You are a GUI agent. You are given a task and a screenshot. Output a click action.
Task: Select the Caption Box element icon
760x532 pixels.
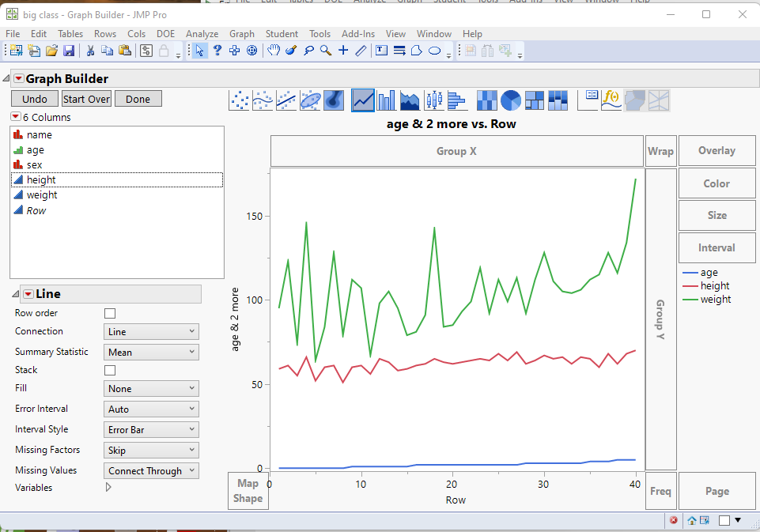coord(588,100)
